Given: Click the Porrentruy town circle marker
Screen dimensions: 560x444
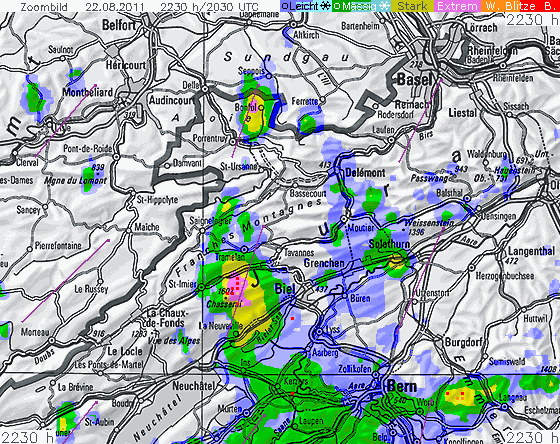Looking at the screenshot, I should point(233,142).
